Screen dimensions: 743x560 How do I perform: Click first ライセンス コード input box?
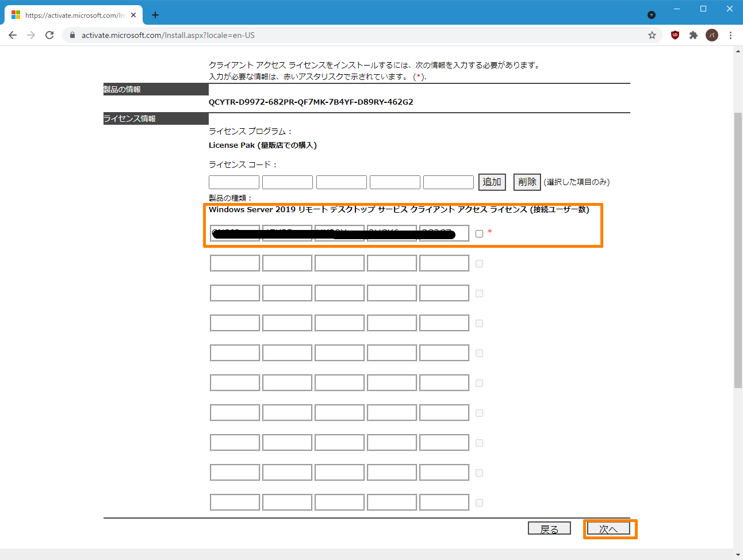234,182
